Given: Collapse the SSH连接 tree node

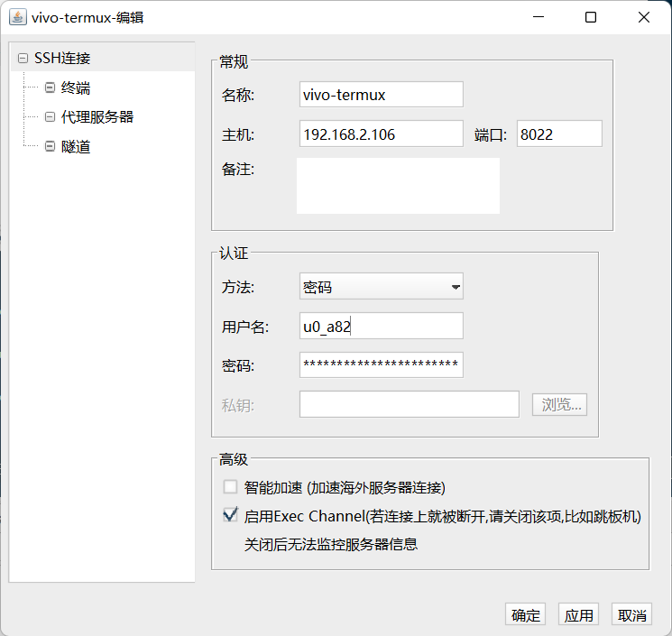Looking at the screenshot, I should pos(23,59).
